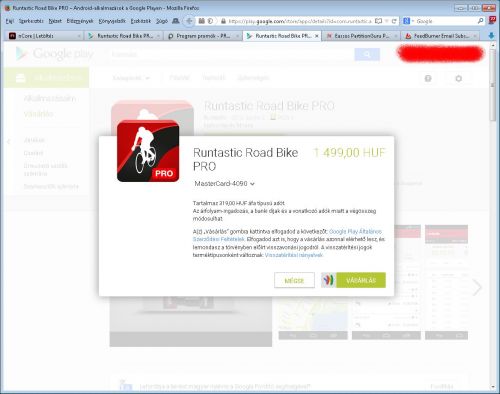The height and width of the screenshot is (394, 500).
Task: Click the 1 499,00 HUF price text
Action: point(349,153)
